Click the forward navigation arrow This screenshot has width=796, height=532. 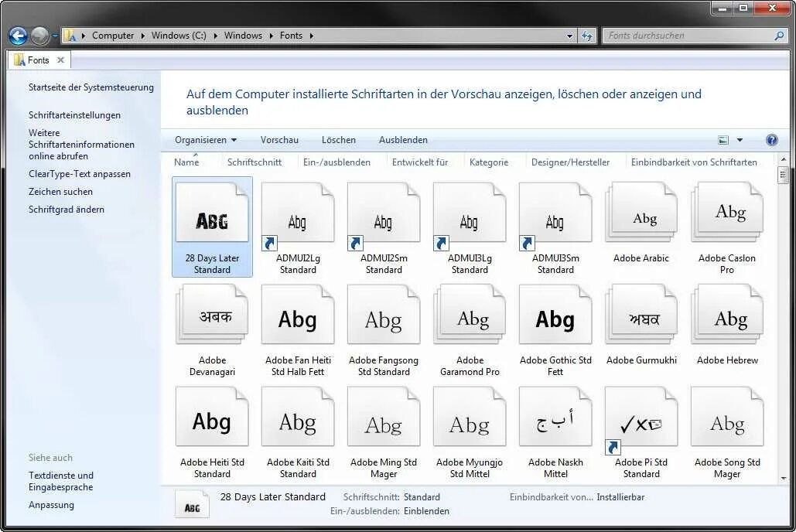pyautogui.click(x=40, y=36)
